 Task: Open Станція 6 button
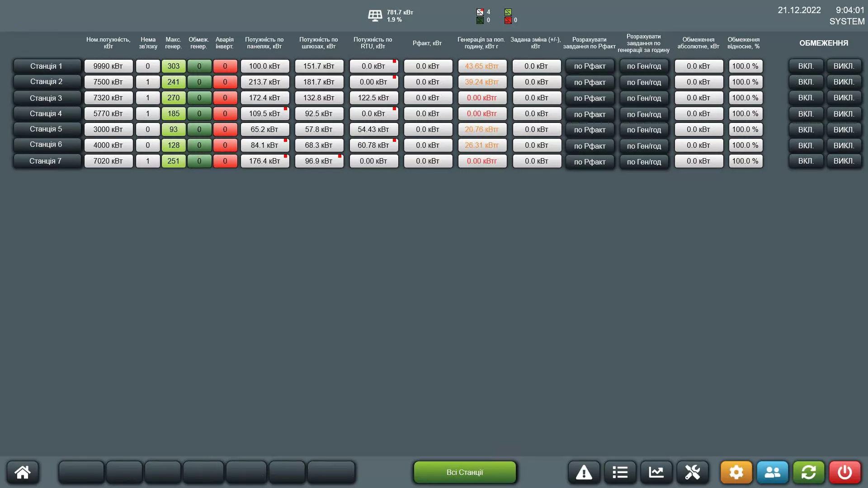47,145
